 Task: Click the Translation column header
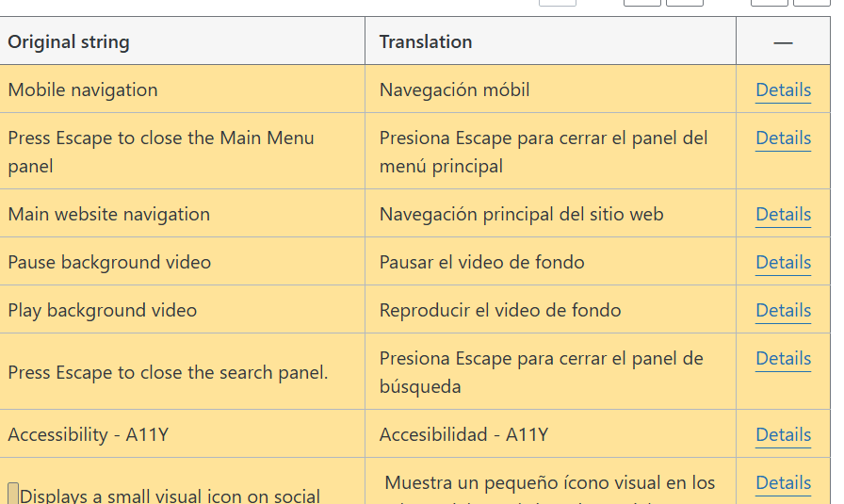point(425,42)
